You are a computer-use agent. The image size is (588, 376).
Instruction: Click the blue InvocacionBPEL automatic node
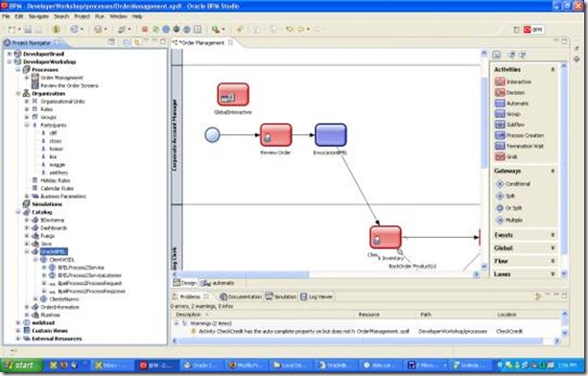[330, 135]
